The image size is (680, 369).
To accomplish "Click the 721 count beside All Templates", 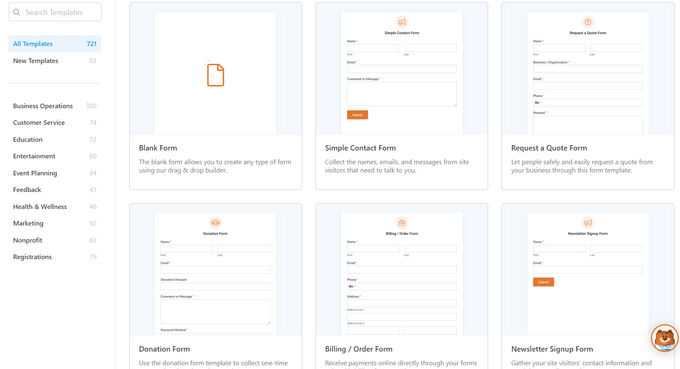I will (92, 44).
